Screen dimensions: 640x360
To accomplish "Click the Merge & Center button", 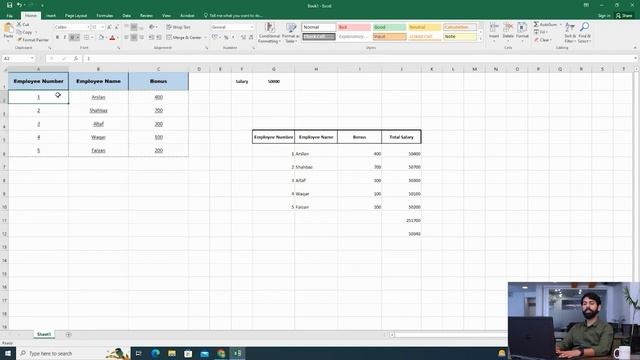I will point(184,37).
